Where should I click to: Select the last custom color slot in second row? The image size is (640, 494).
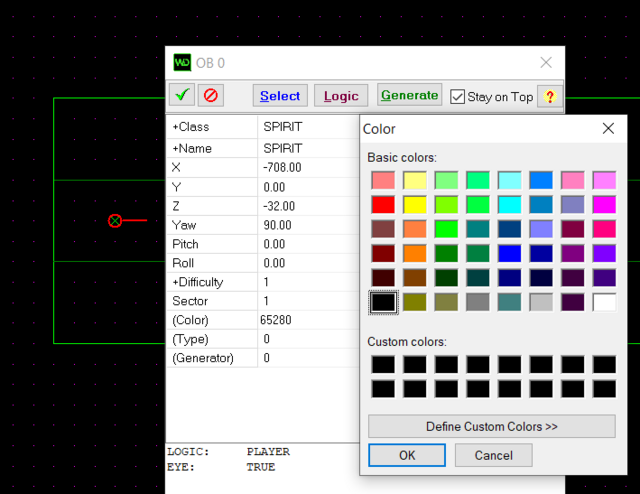[x=604, y=389]
